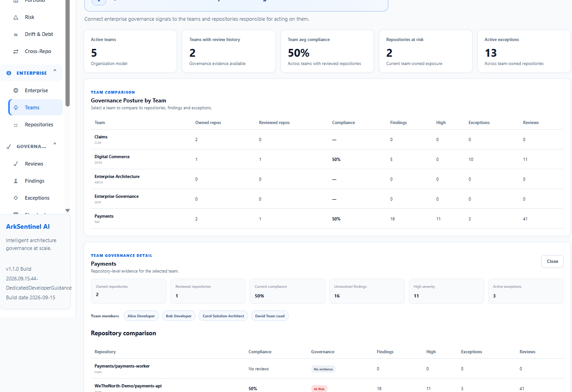
Task: Collapse the GOVERNANCE section chevron
Action: click(55, 144)
